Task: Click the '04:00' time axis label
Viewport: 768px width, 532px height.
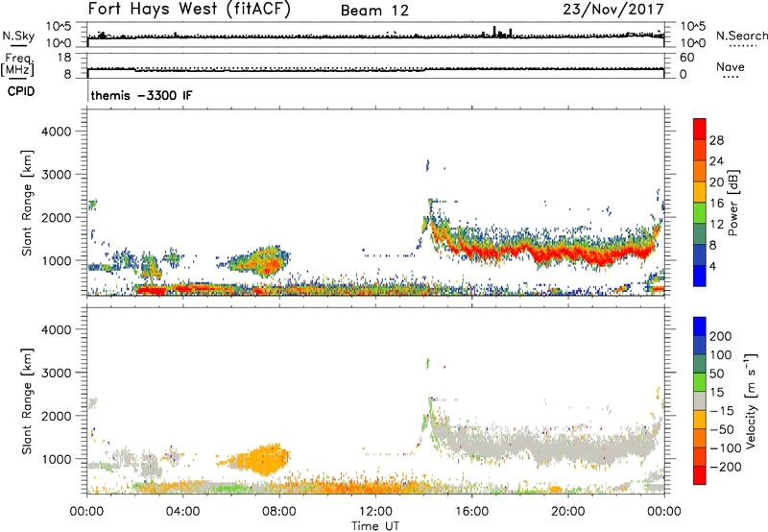Action: pos(182,512)
